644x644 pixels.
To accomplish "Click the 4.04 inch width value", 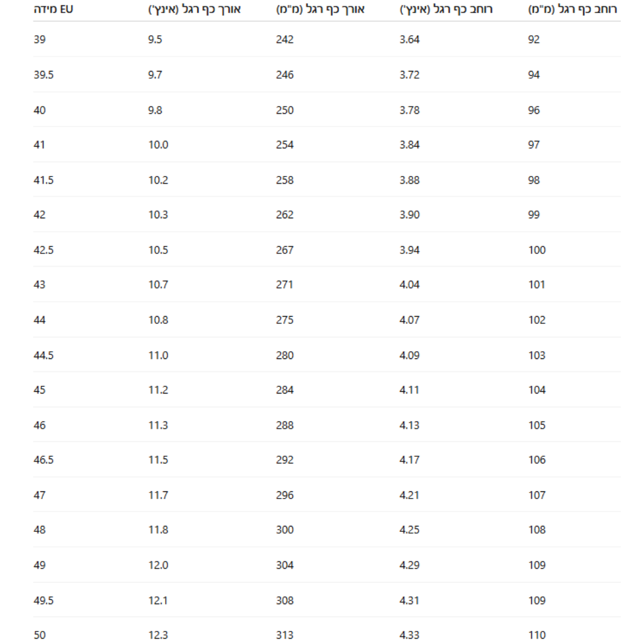I will [x=410, y=285].
